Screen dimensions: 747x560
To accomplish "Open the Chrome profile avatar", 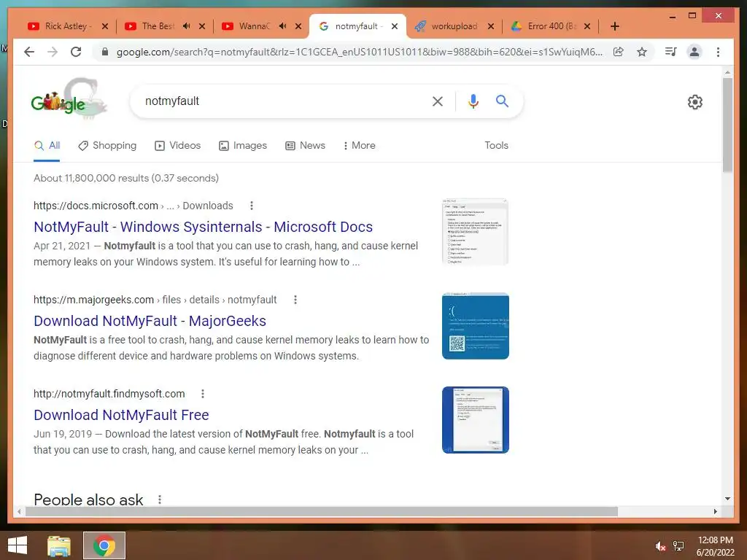I will click(x=694, y=52).
